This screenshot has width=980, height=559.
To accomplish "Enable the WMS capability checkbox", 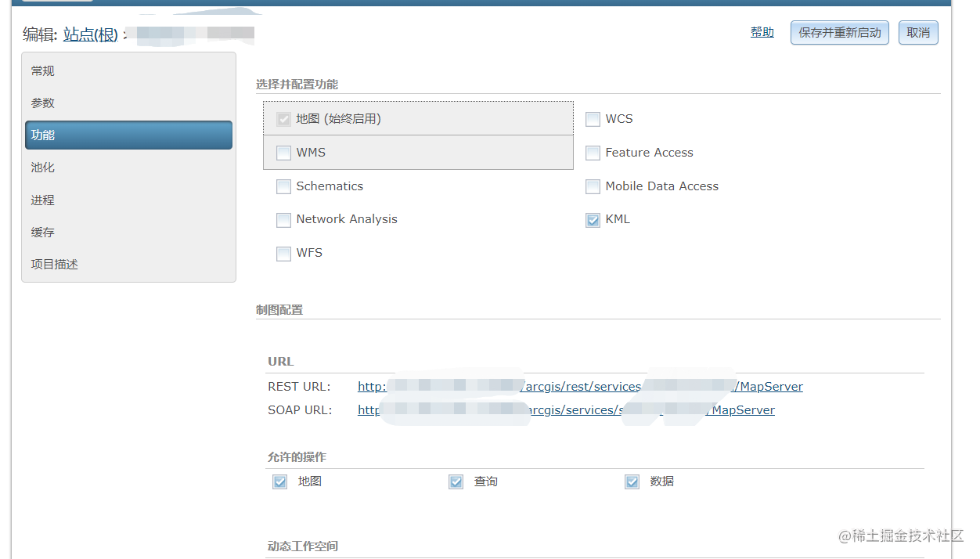I will [283, 153].
